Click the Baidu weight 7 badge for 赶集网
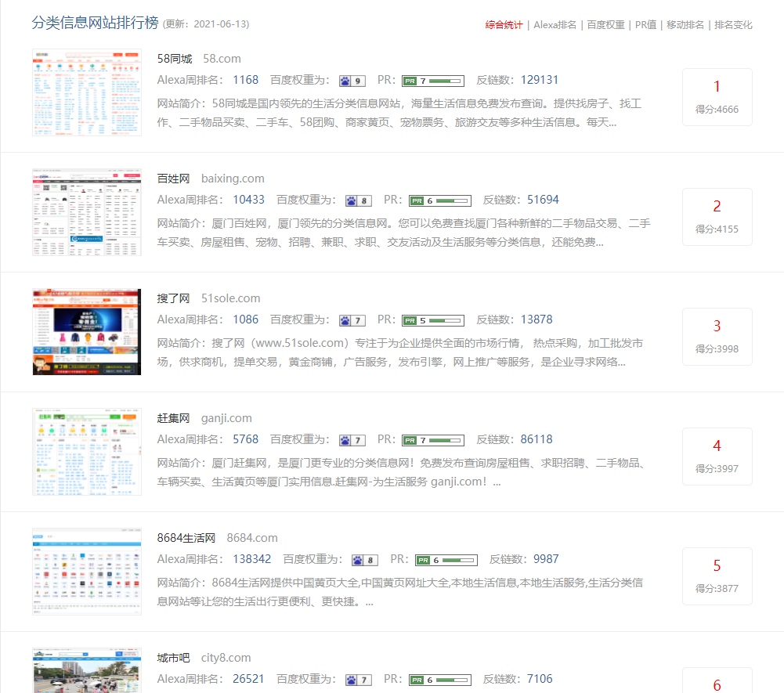 [x=352, y=441]
